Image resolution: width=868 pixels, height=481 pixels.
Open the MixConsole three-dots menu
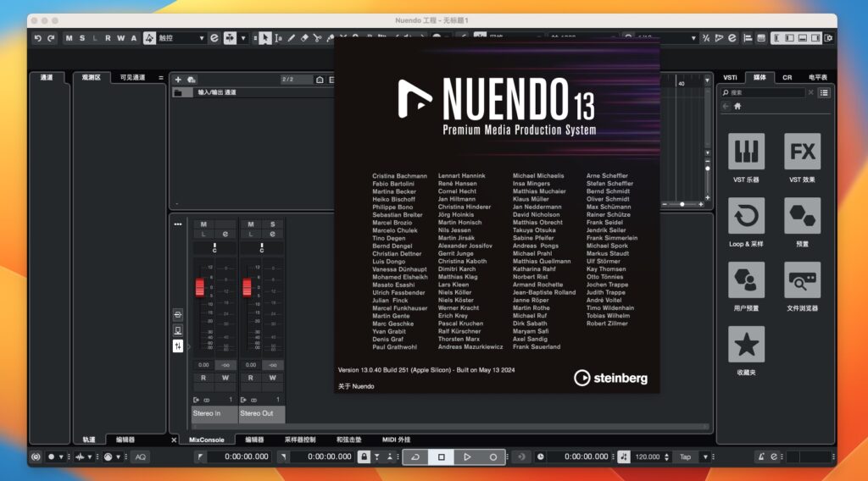point(178,224)
